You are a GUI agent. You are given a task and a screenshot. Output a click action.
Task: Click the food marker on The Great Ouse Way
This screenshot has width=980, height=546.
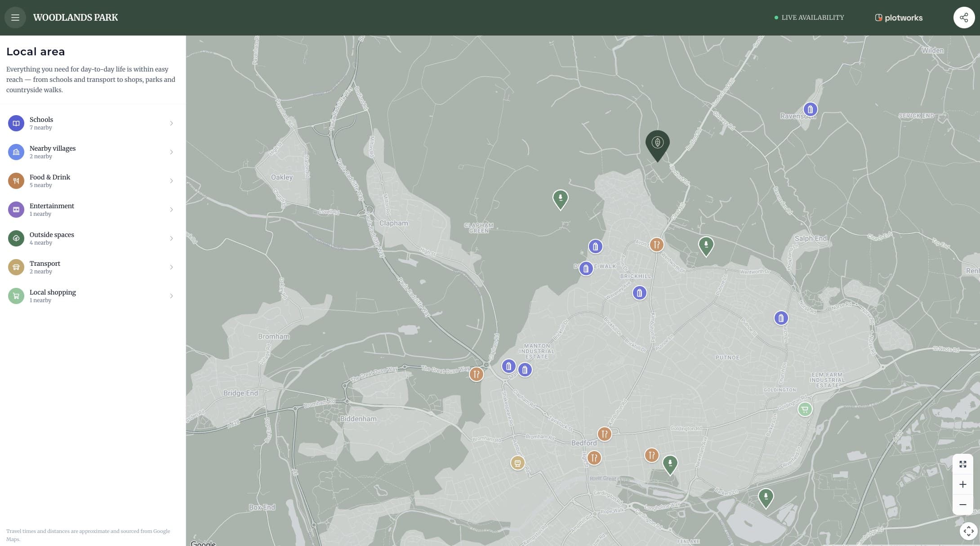[x=476, y=374]
